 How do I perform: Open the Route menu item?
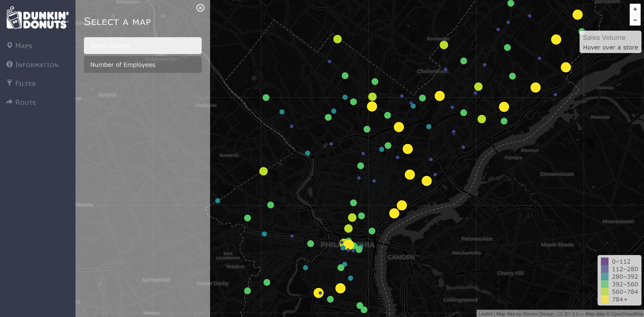(x=26, y=102)
